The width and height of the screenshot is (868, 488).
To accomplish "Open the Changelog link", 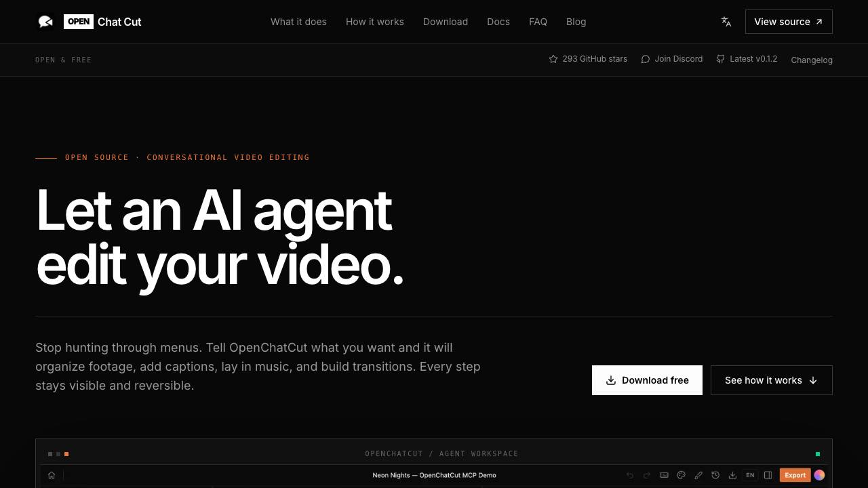I will pyautogui.click(x=812, y=60).
